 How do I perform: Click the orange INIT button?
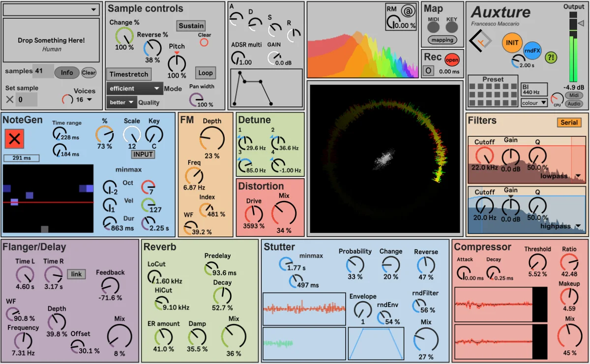click(512, 43)
